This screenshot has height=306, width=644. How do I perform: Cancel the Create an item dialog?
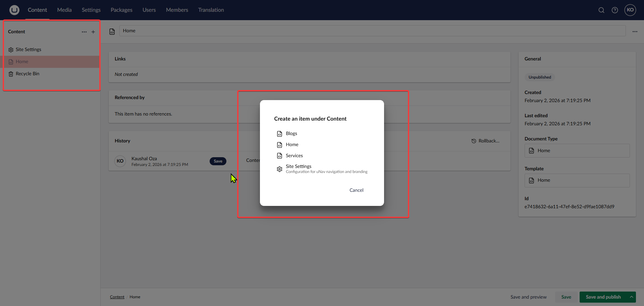coord(356,190)
